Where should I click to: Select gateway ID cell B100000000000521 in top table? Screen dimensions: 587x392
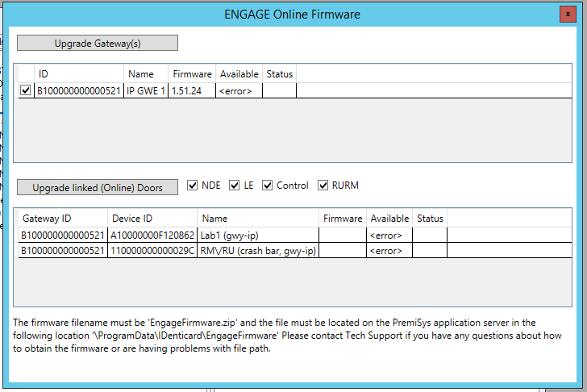click(79, 90)
